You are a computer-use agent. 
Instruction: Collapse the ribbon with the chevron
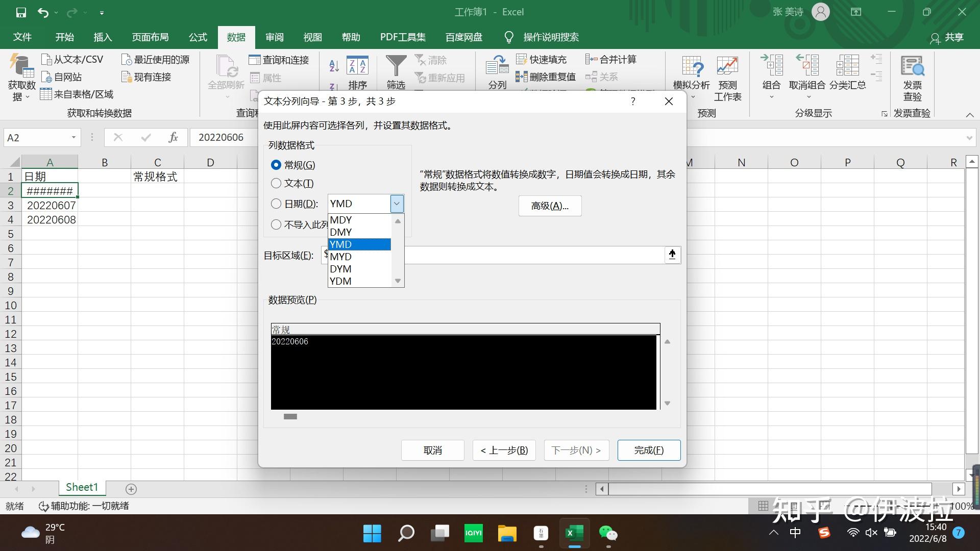click(x=970, y=115)
